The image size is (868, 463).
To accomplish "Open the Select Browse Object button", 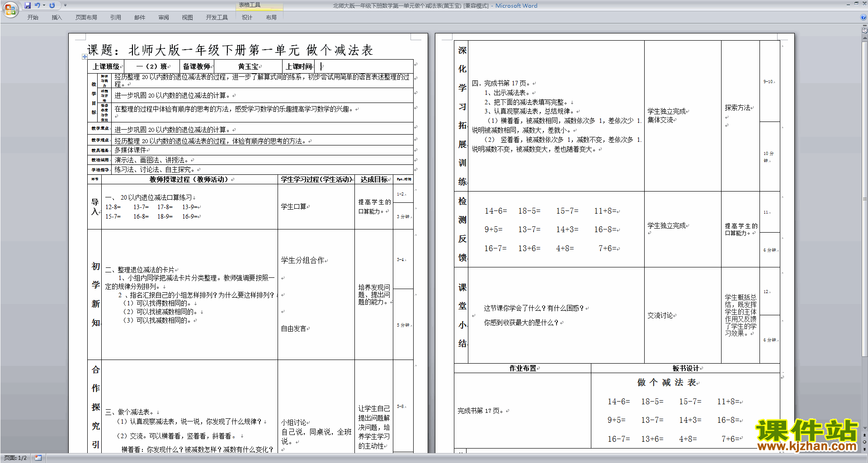I will (x=865, y=442).
